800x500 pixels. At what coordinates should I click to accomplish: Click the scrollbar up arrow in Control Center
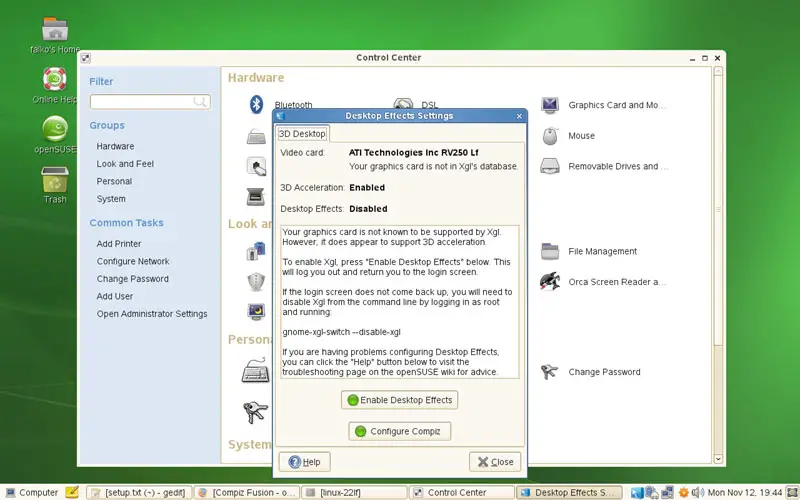[718, 71]
